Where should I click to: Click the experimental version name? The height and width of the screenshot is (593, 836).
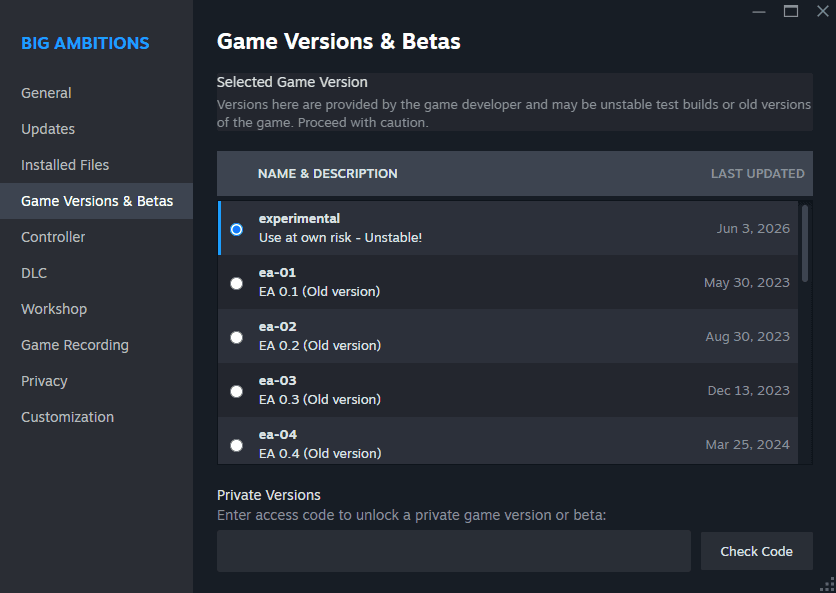(299, 219)
